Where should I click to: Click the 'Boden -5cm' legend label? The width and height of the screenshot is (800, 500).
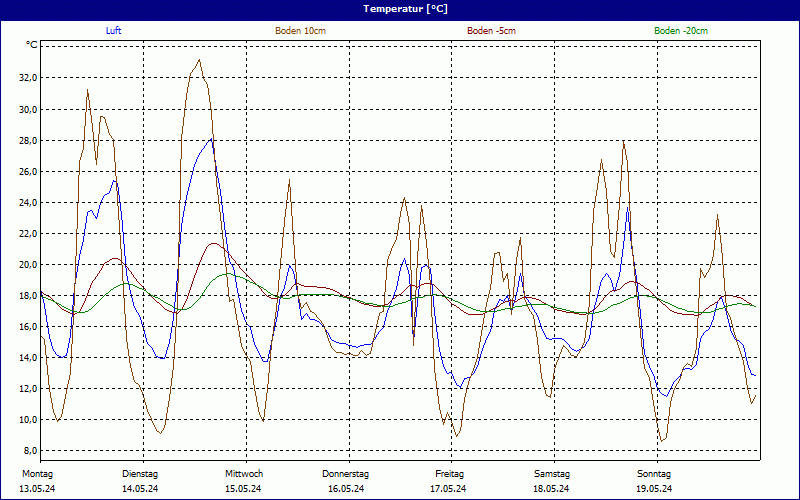pos(491,31)
